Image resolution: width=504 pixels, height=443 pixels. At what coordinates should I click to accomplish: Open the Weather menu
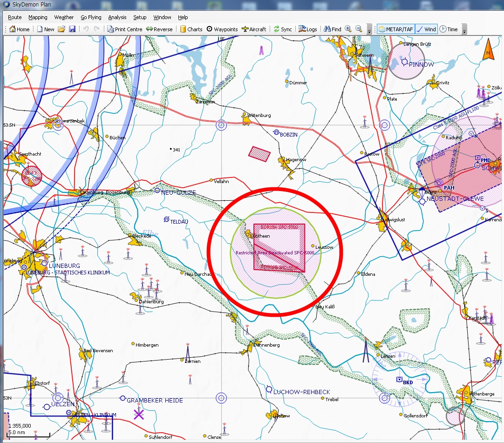[64, 17]
